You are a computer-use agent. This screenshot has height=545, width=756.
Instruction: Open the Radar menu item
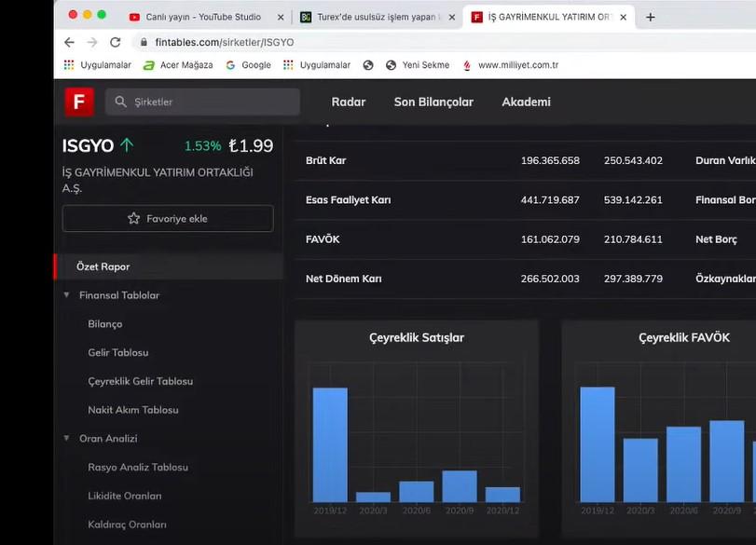349,102
